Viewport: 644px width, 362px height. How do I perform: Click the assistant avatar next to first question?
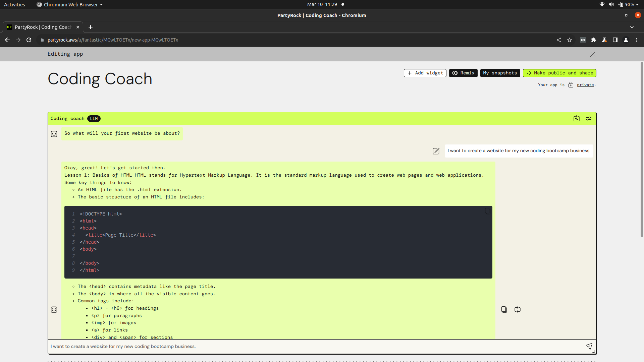point(54,134)
